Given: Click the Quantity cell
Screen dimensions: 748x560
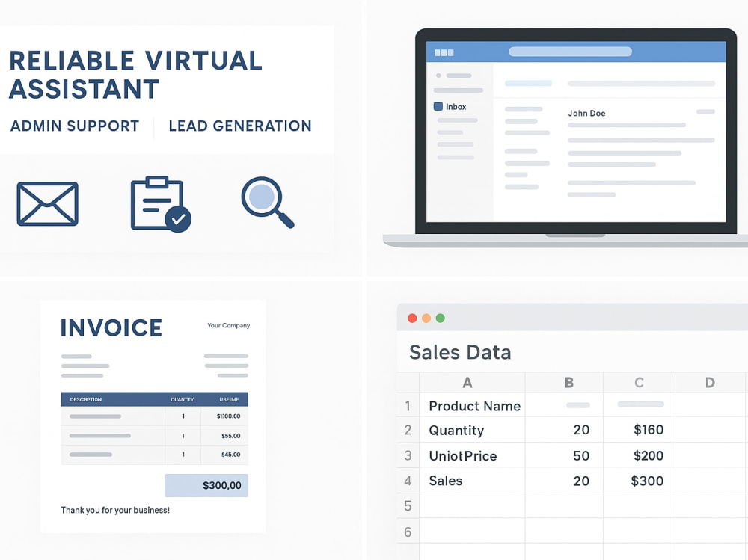Looking at the screenshot, I should tap(472, 430).
